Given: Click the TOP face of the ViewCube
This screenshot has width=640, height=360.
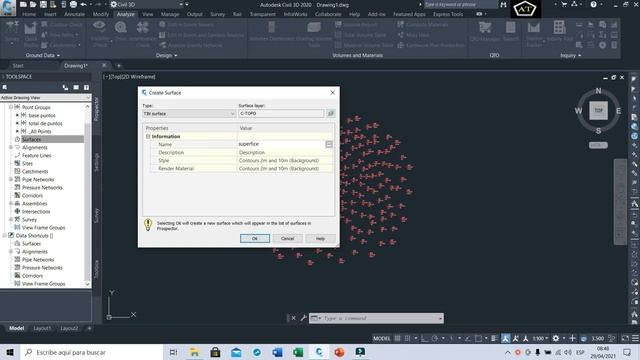Looking at the screenshot, I should click(598, 111).
